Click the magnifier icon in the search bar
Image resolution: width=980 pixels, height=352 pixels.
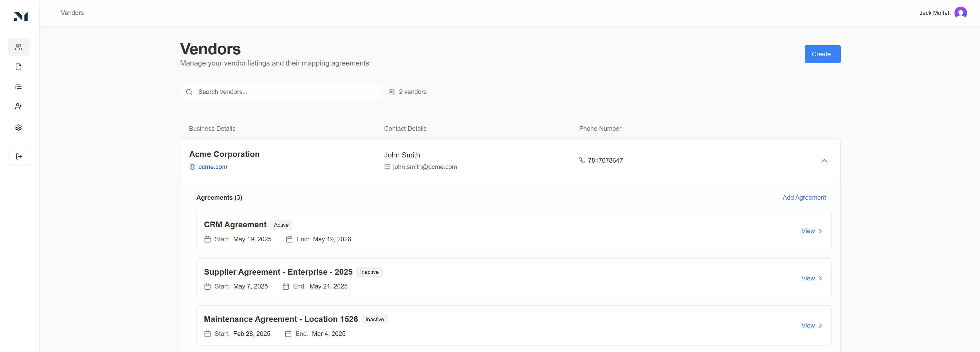pyautogui.click(x=189, y=92)
